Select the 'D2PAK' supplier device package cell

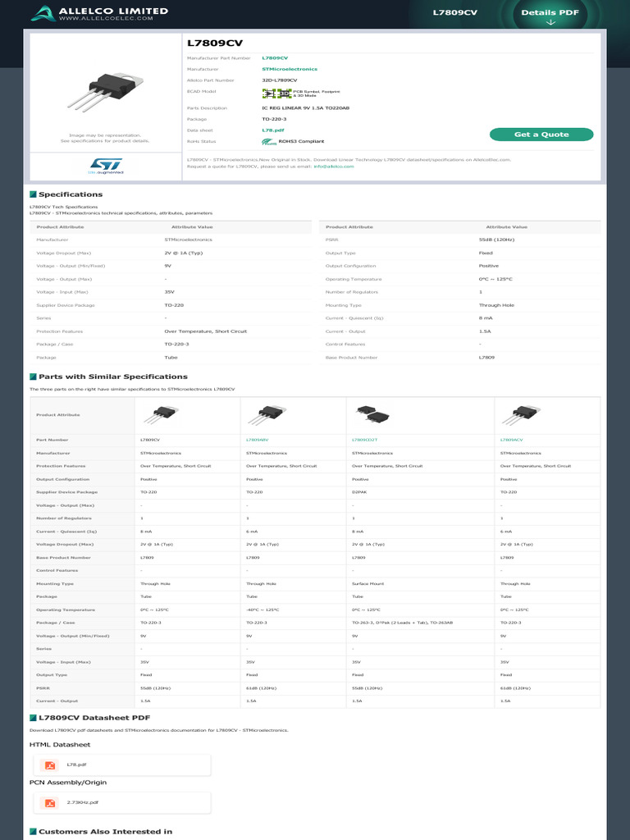(359, 492)
